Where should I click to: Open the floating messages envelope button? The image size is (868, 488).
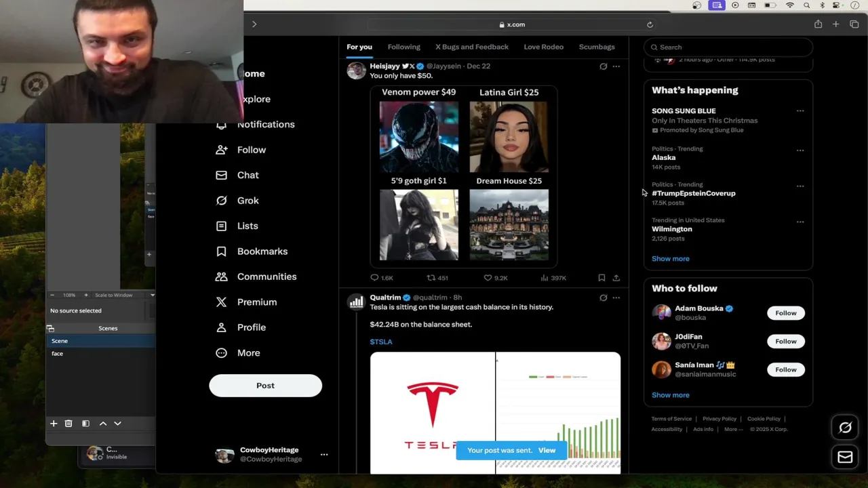845,457
